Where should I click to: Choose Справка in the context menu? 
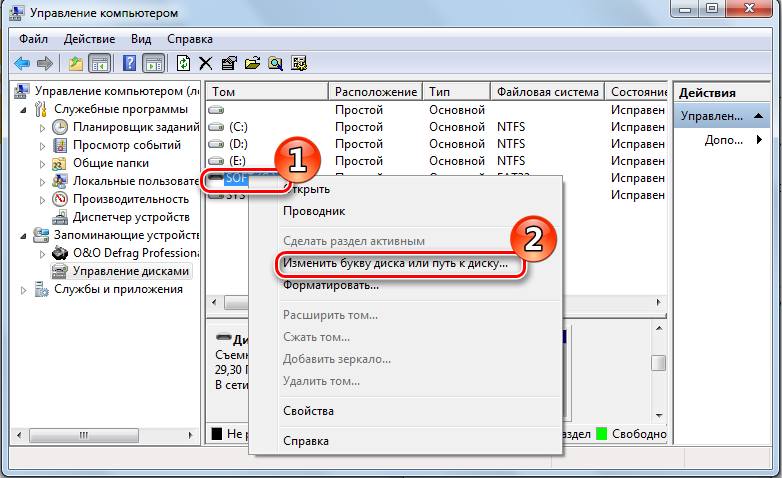(405, 441)
